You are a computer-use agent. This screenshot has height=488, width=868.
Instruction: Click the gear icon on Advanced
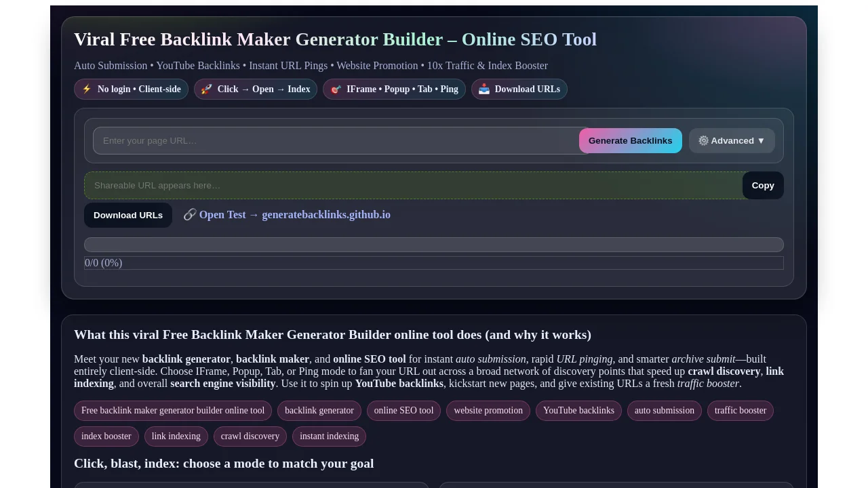[x=703, y=140]
